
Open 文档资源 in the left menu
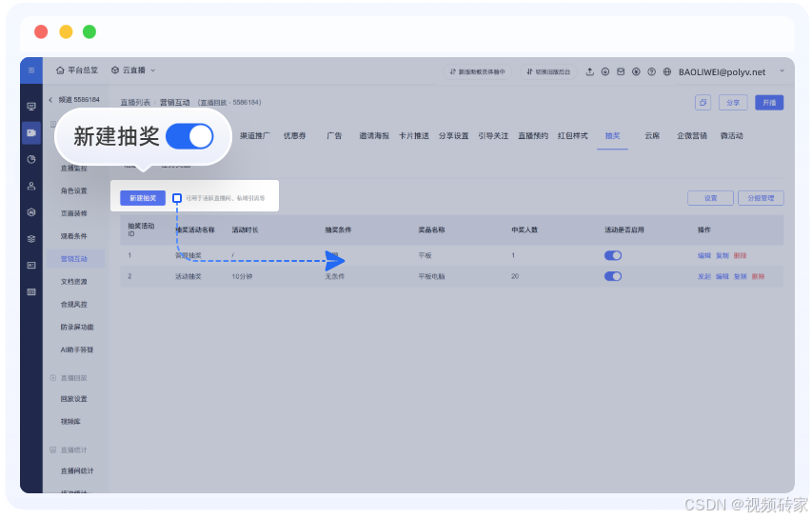pyautogui.click(x=74, y=282)
